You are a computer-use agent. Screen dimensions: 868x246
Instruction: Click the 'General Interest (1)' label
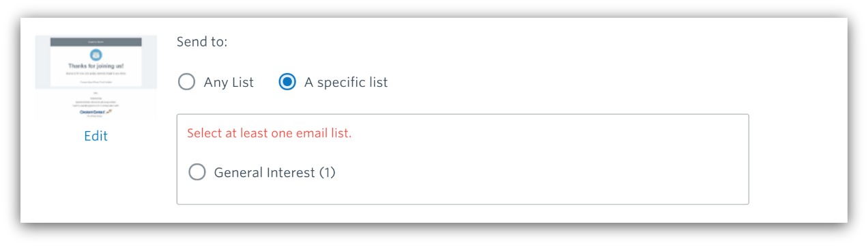tap(275, 173)
